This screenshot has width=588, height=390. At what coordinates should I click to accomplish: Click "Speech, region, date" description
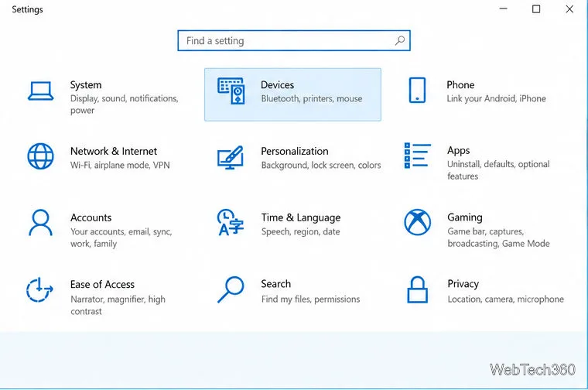click(301, 231)
